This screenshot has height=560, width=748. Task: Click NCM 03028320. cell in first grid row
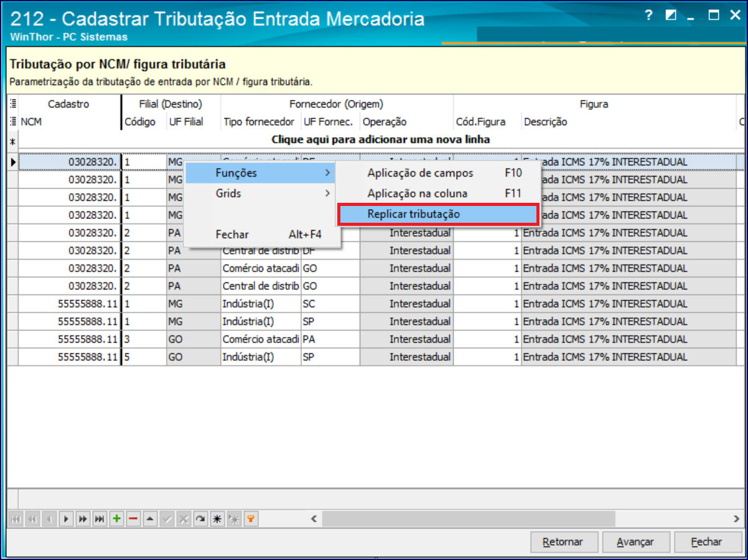click(70, 162)
